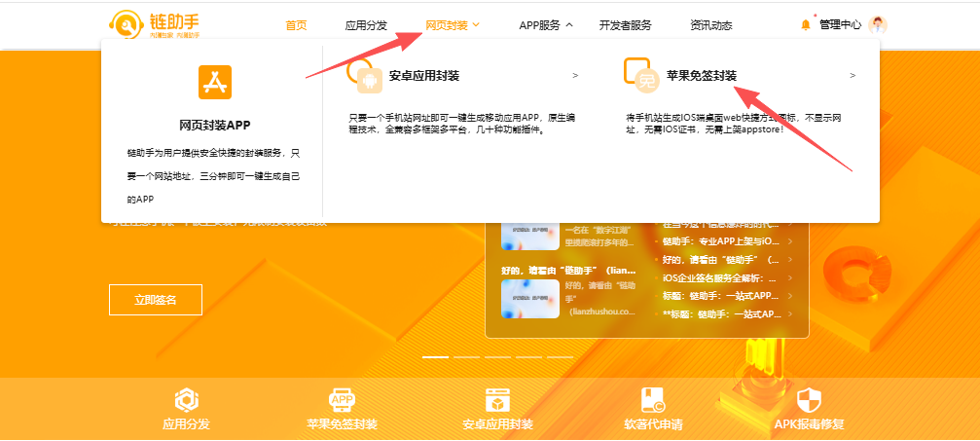Click the user avatar icon
The width and height of the screenshot is (980, 441).
878,25
